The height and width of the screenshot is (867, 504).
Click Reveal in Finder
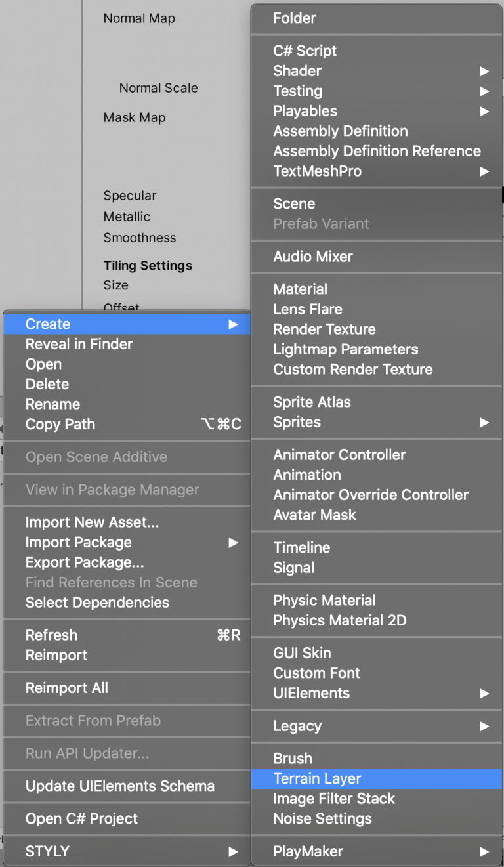[x=79, y=343]
